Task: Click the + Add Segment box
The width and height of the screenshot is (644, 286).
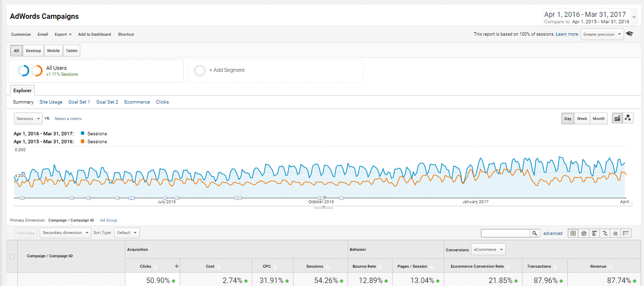Action: point(275,71)
